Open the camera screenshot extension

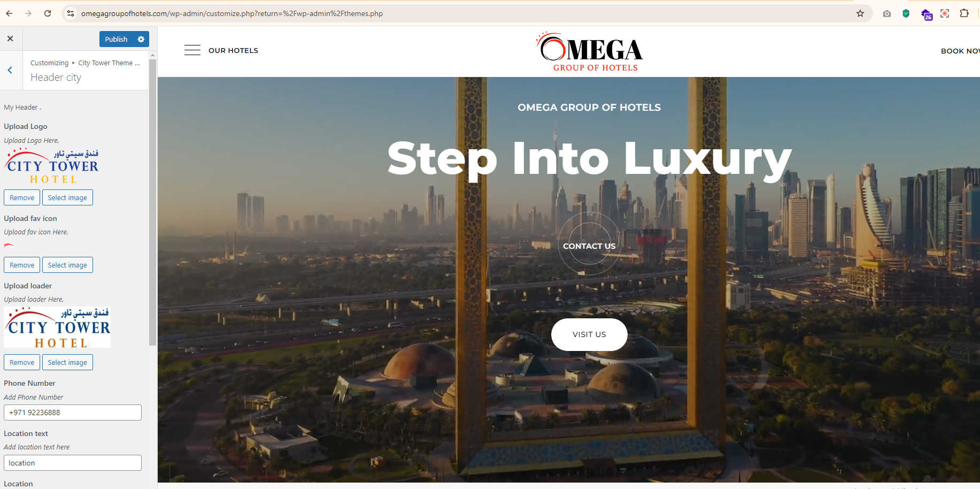(887, 13)
